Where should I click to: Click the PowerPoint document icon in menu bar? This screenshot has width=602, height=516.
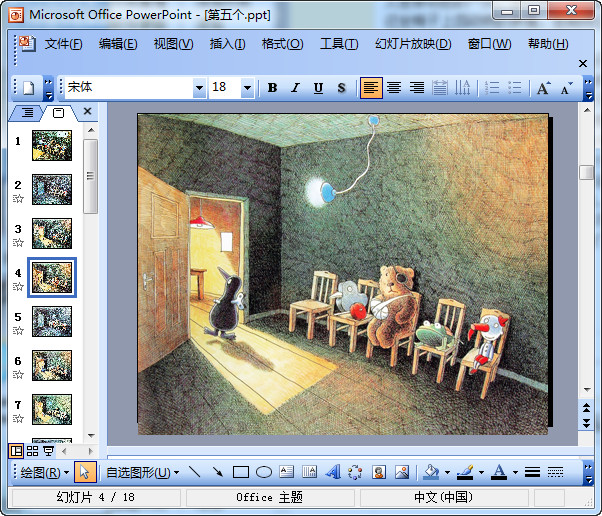point(27,43)
